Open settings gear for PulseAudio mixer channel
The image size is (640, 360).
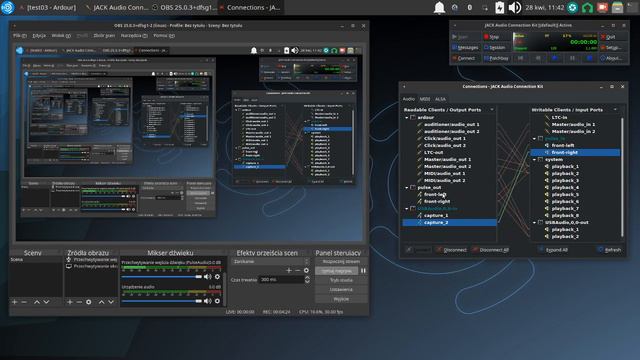click(x=217, y=277)
